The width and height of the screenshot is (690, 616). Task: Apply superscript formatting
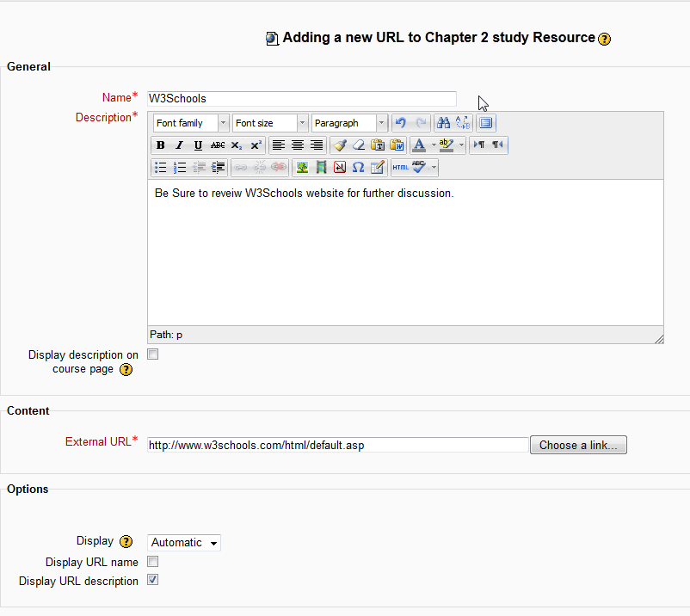[x=256, y=145]
